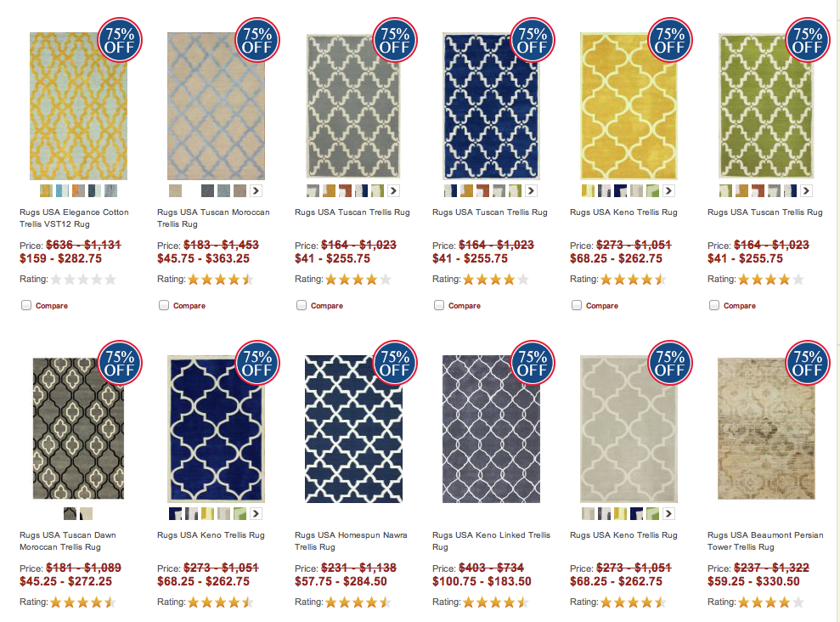Check Compare box for green Tuscan Trellis Rug
The image size is (840, 622).
714,305
